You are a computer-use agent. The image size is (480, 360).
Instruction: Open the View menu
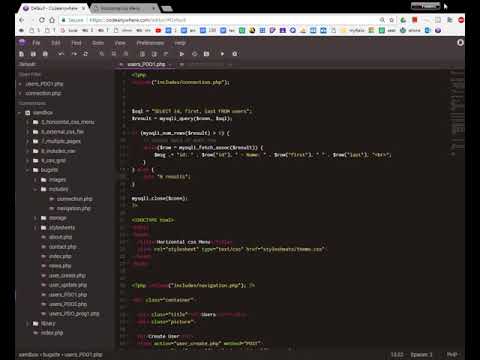[120, 43]
